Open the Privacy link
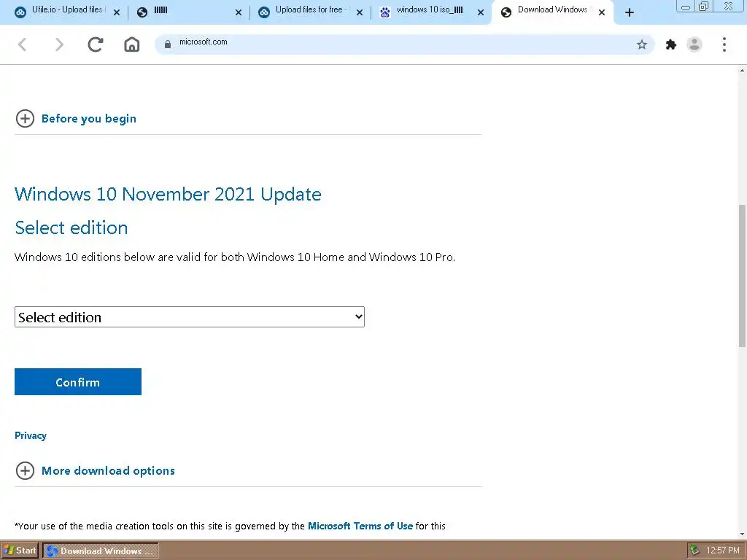 (x=31, y=435)
